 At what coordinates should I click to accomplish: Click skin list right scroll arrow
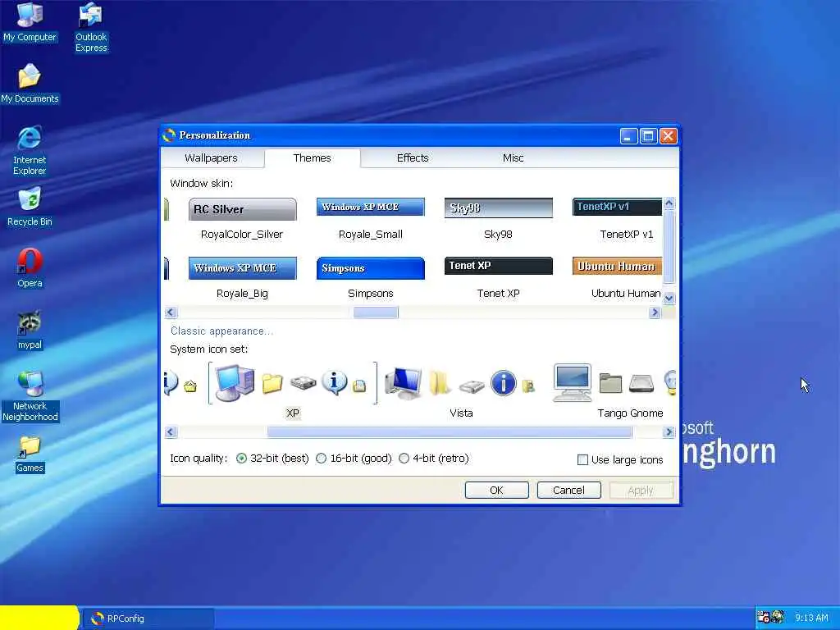tap(655, 313)
